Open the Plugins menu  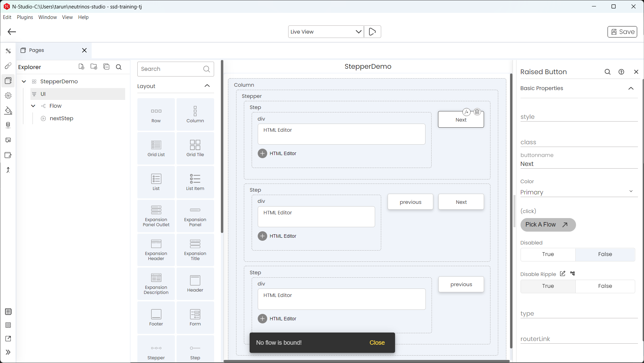[x=25, y=17]
